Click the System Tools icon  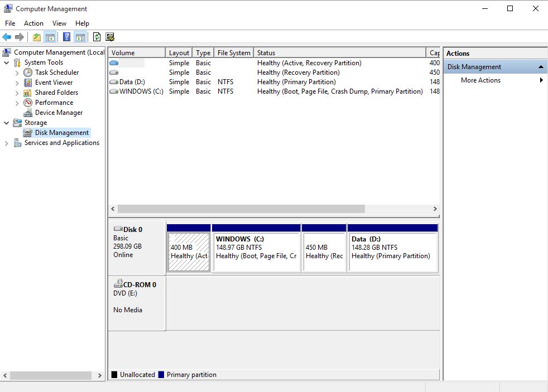click(x=17, y=62)
